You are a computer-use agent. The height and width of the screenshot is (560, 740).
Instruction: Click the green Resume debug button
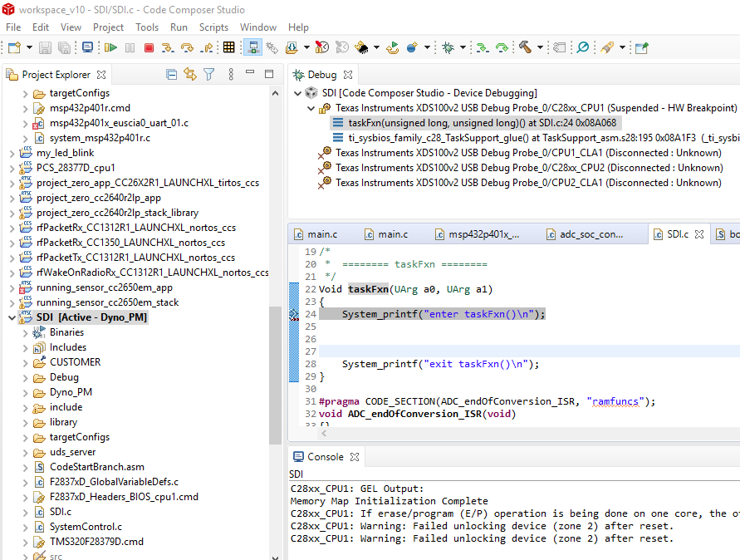point(110,48)
